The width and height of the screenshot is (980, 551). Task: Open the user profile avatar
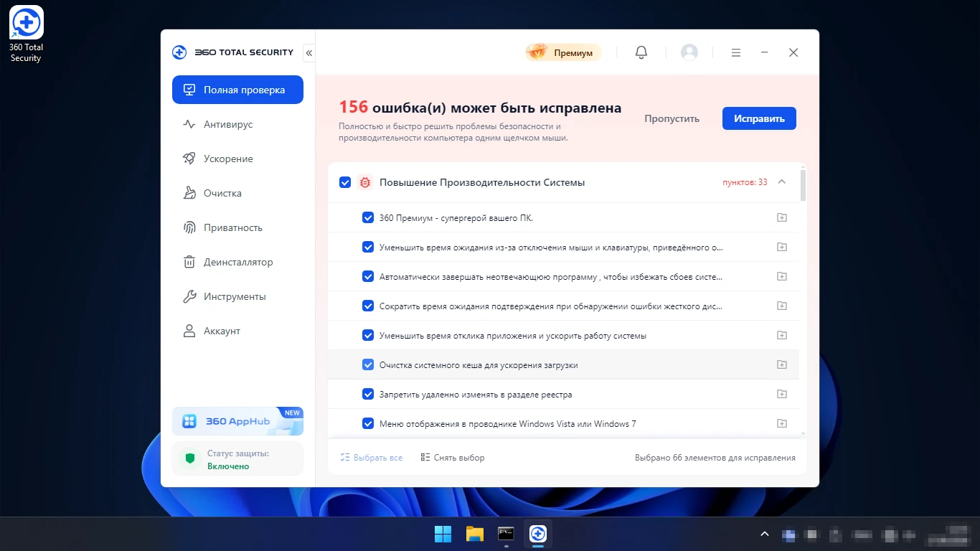689,52
